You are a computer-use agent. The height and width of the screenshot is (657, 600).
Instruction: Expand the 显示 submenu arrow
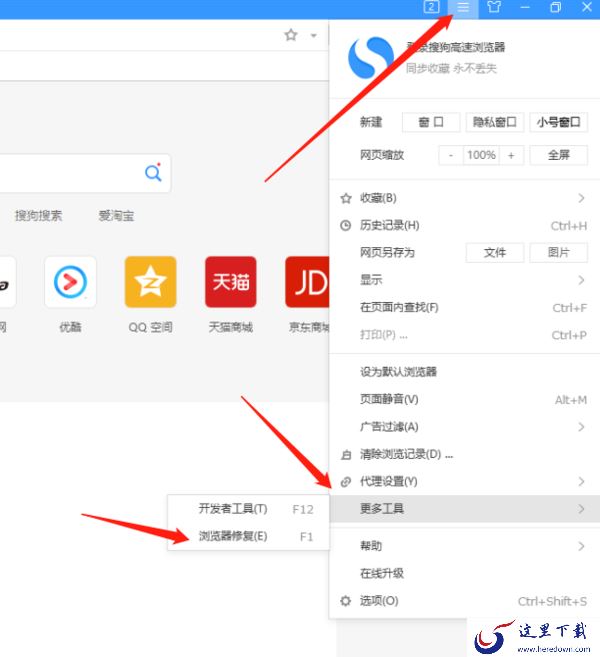581,280
